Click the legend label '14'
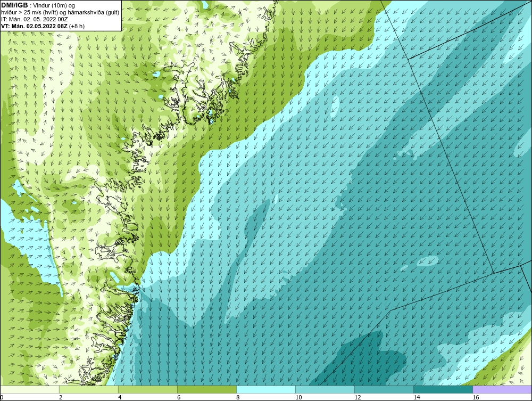532x401 pixels. pyautogui.click(x=417, y=397)
